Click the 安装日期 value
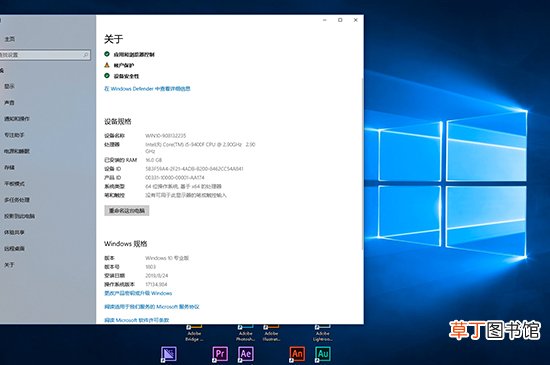550x365 pixels. click(x=156, y=275)
